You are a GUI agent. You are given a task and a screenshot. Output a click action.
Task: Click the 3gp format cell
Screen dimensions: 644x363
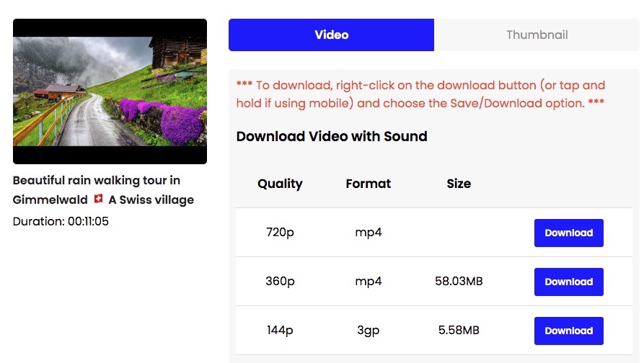click(368, 331)
